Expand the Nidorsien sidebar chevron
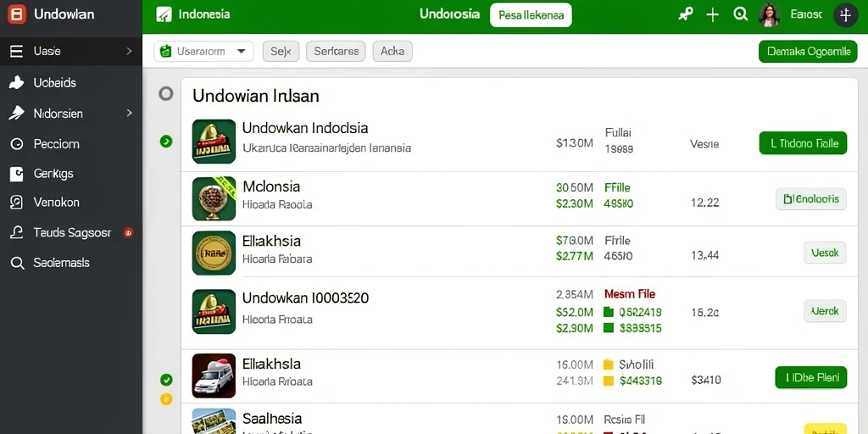Viewport: 868px width, 434px height. pos(129,113)
